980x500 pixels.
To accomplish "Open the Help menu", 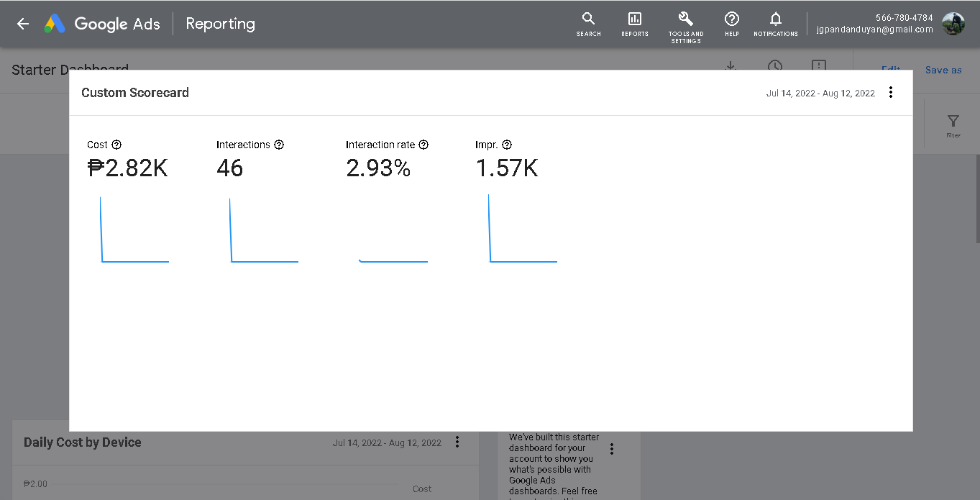I will [x=732, y=24].
